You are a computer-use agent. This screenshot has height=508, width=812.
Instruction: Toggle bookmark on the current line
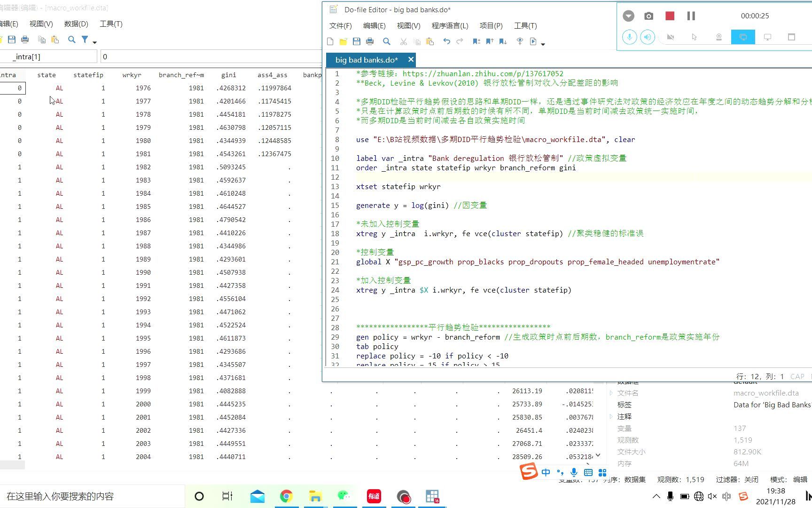click(476, 41)
